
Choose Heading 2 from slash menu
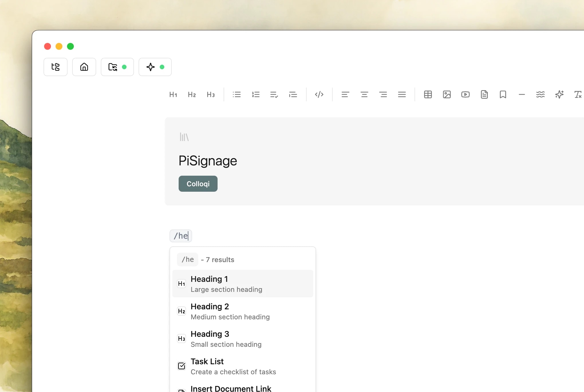click(x=243, y=311)
